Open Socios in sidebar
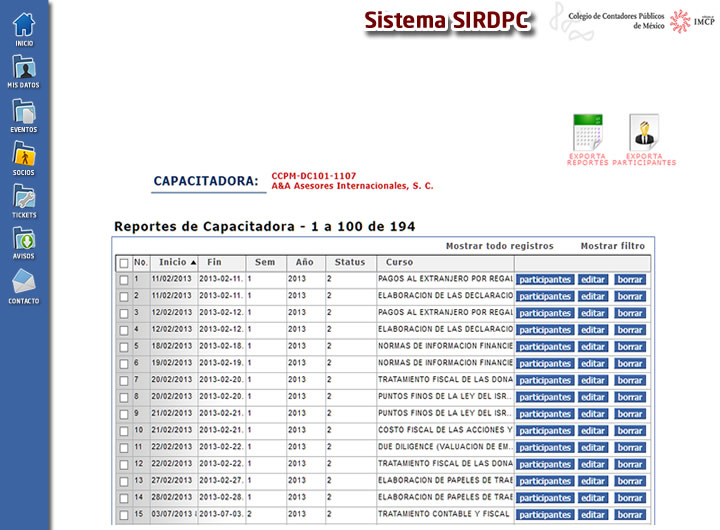The image size is (720, 530). [24, 155]
